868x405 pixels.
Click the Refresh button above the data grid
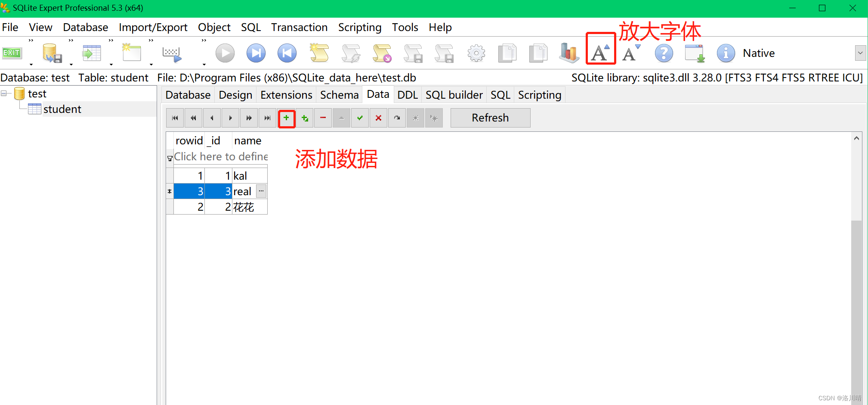(490, 118)
